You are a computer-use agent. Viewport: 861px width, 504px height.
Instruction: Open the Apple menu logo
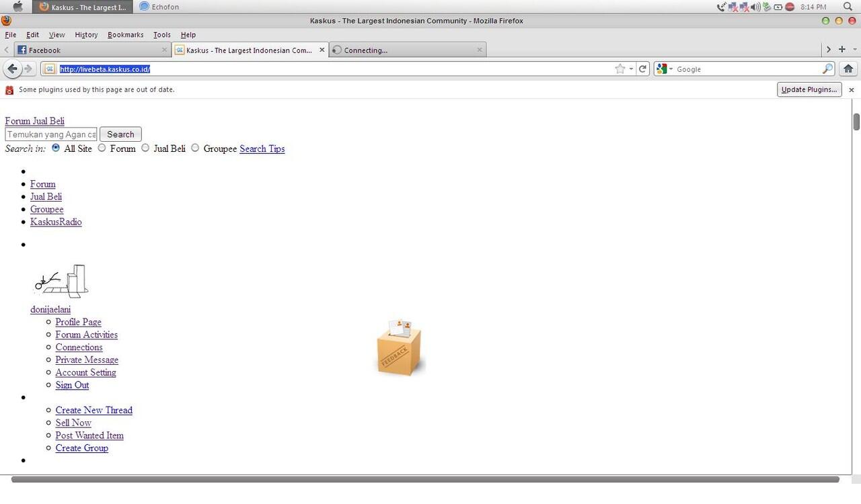click(18, 7)
